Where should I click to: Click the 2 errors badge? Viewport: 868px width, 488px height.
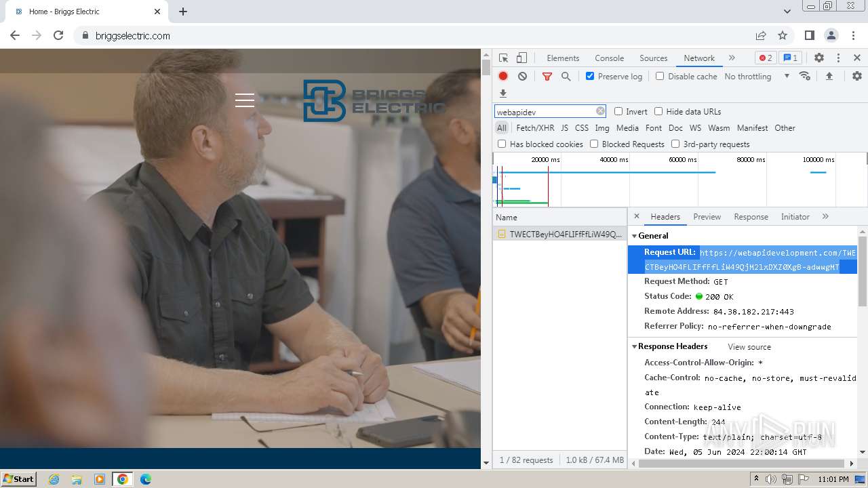(x=766, y=58)
